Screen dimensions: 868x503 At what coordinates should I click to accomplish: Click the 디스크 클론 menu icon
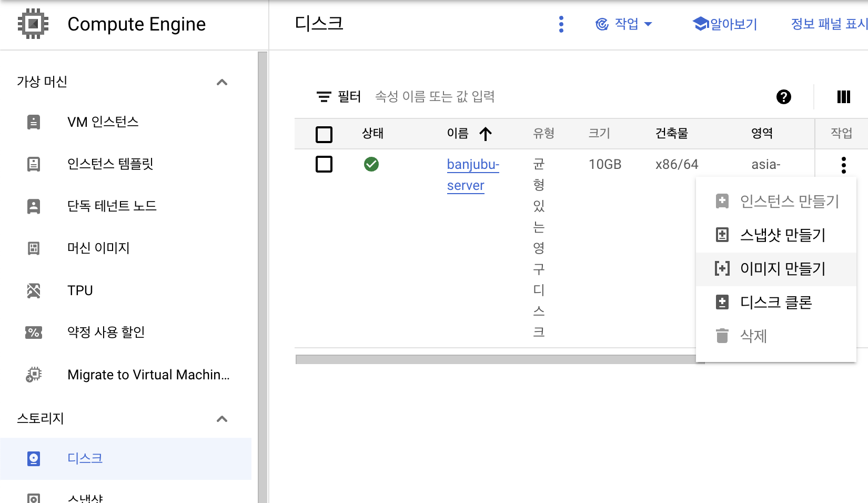click(722, 302)
